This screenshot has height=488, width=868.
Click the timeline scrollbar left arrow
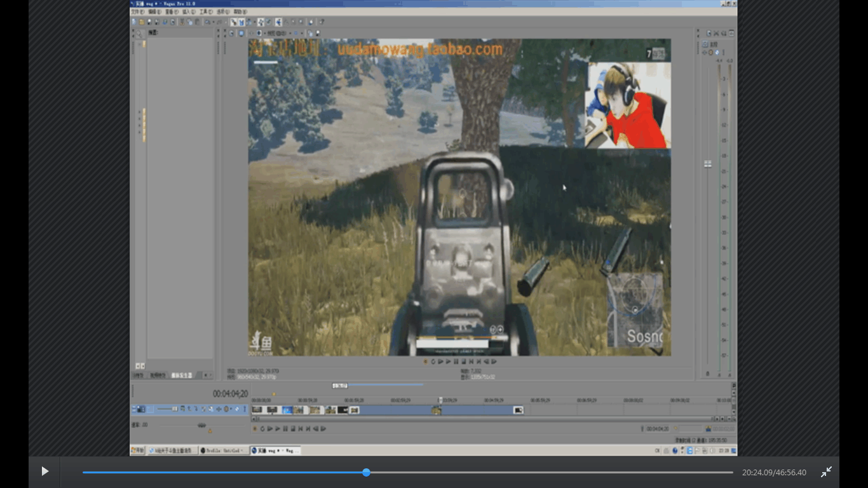[255, 419]
